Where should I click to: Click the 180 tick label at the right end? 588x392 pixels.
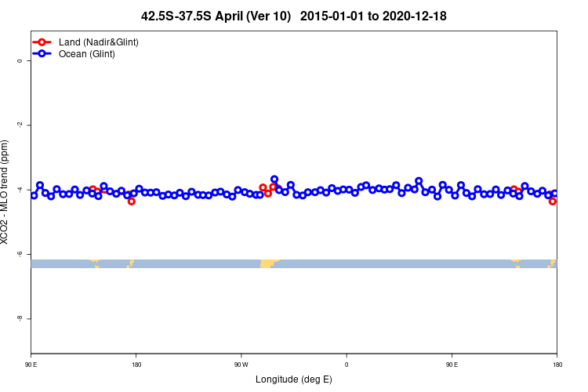point(557,365)
